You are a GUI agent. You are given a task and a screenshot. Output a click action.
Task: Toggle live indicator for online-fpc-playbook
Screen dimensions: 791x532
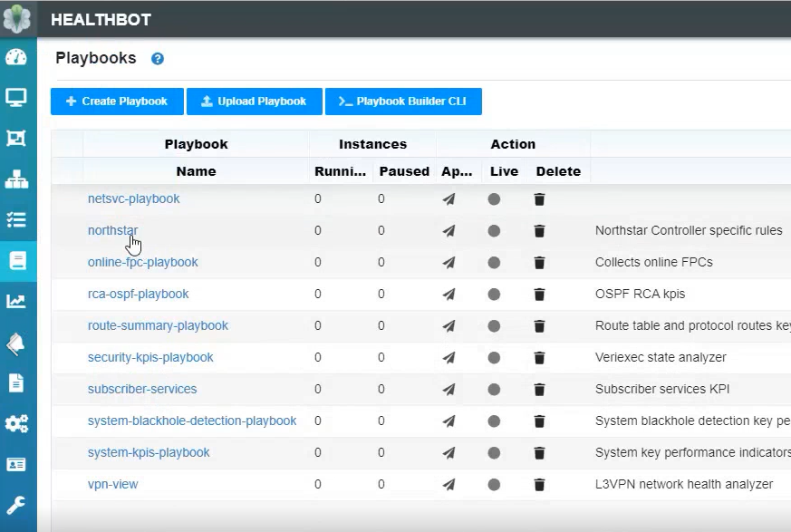[x=494, y=263]
